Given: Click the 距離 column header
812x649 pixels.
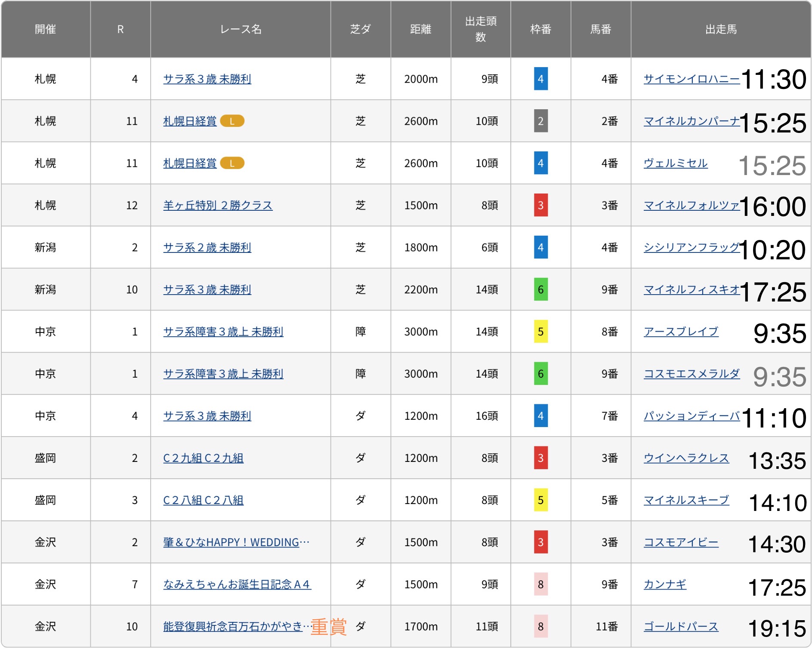Looking at the screenshot, I should (x=420, y=29).
